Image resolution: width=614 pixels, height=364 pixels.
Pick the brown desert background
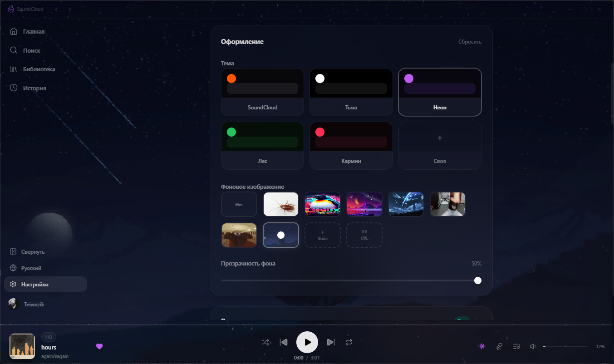[x=239, y=235]
